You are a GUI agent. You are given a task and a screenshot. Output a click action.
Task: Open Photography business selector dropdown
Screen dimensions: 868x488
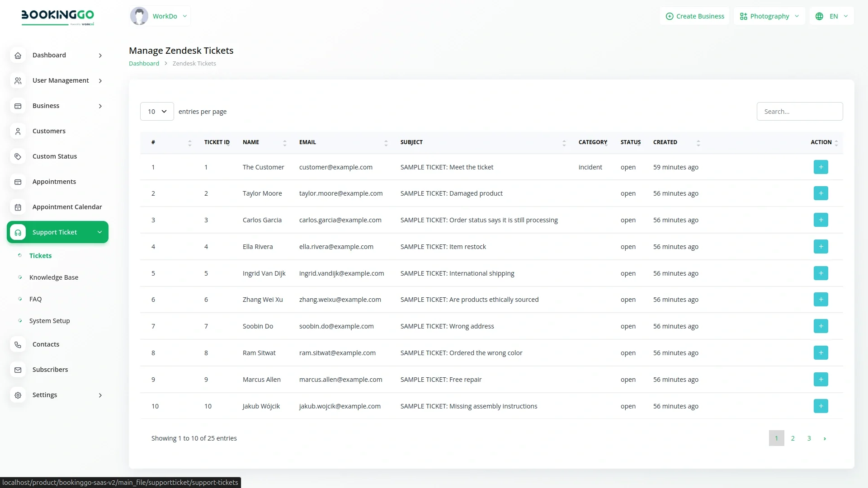(x=769, y=16)
